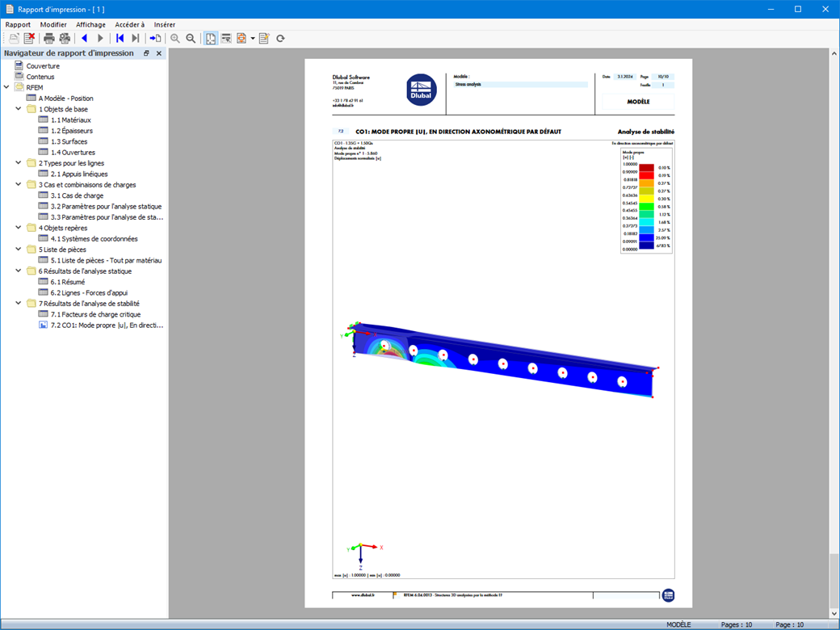The image size is (840, 630).
Task: Float the report navigator panel
Action: point(146,53)
